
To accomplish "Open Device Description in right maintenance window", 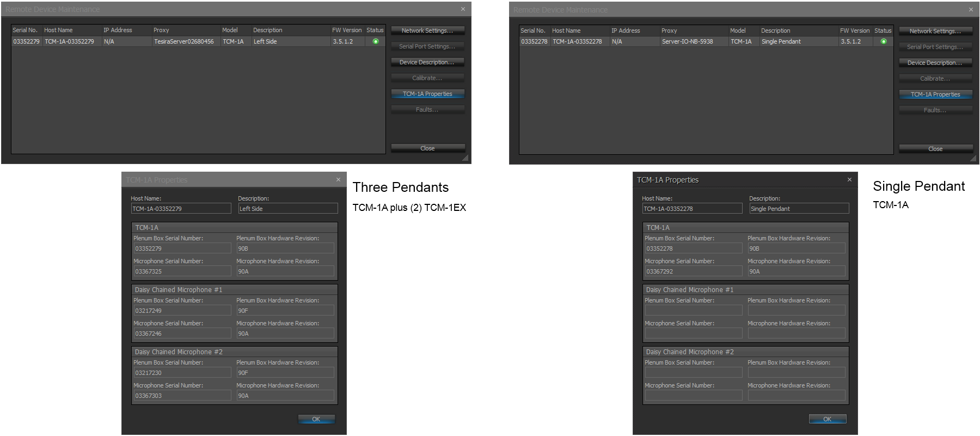I will click(935, 63).
